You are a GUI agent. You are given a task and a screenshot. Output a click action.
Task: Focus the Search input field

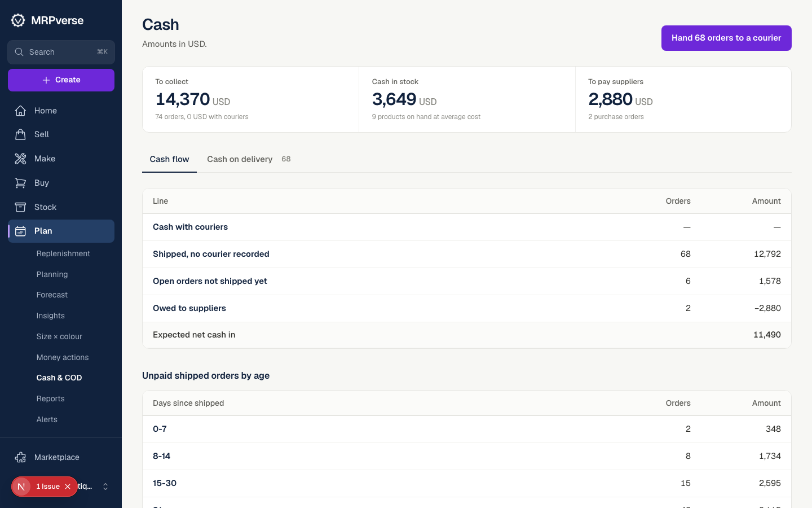(61, 52)
